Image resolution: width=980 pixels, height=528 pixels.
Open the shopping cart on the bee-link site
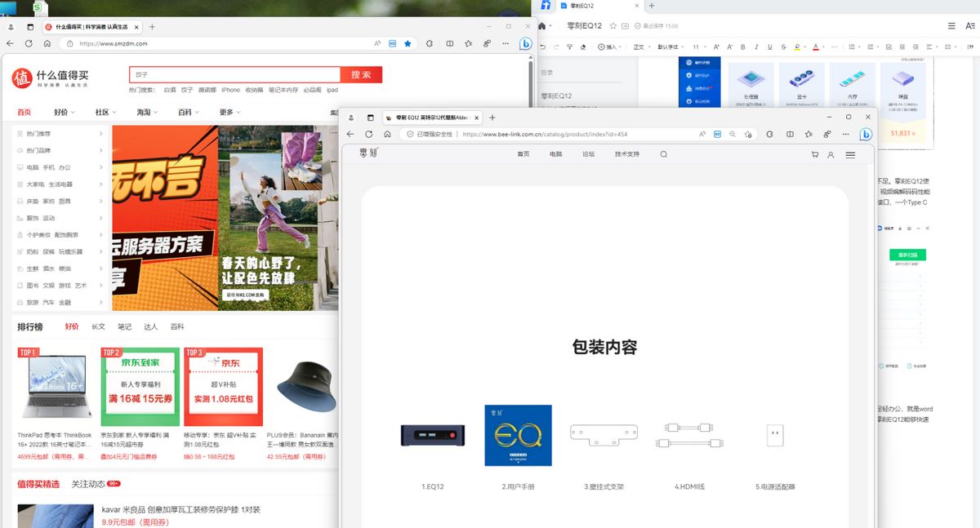click(x=814, y=154)
